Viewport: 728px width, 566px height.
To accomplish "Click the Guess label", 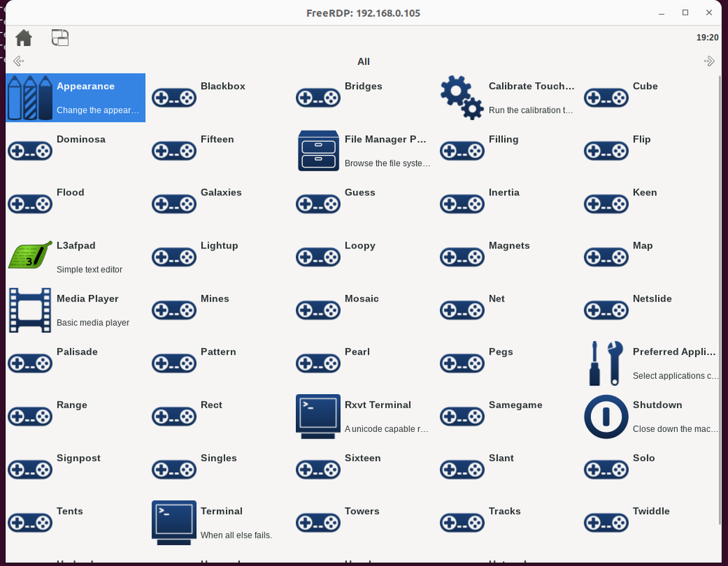I will [360, 192].
